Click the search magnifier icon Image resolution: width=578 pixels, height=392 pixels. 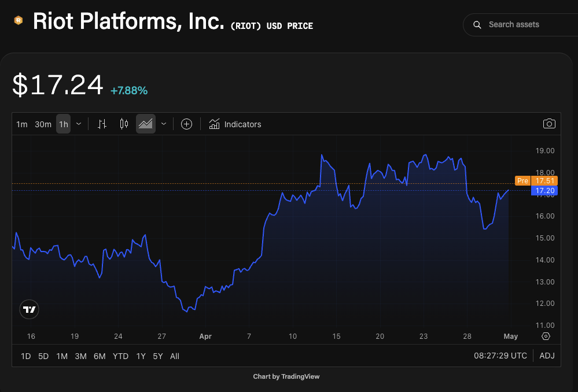477,25
